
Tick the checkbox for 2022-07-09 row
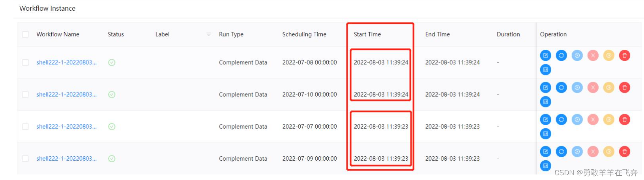(x=25, y=159)
